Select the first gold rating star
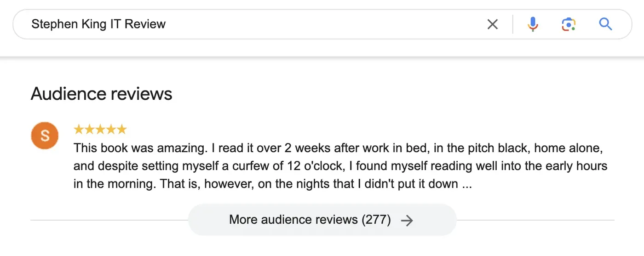The image size is (644, 256). point(79,129)
